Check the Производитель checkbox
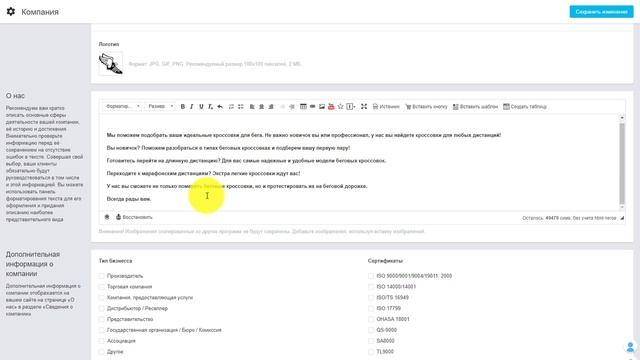The height and width of the screenshot is (360, 640). [102, 276]
